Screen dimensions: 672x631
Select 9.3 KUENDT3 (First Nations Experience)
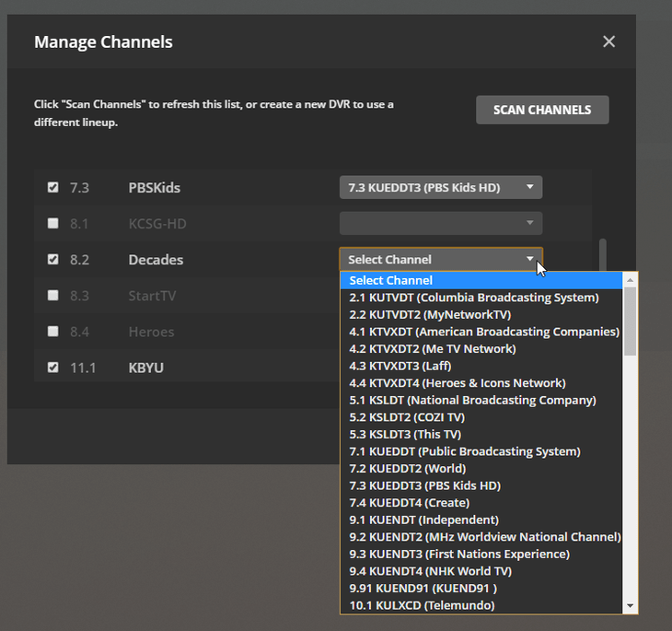pos(481,555)
